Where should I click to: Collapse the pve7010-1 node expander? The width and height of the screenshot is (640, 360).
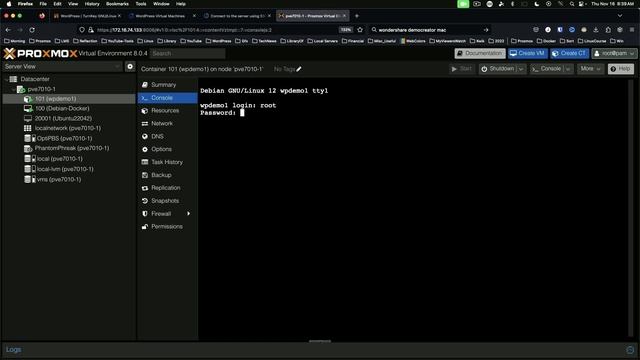click(13, 89)
